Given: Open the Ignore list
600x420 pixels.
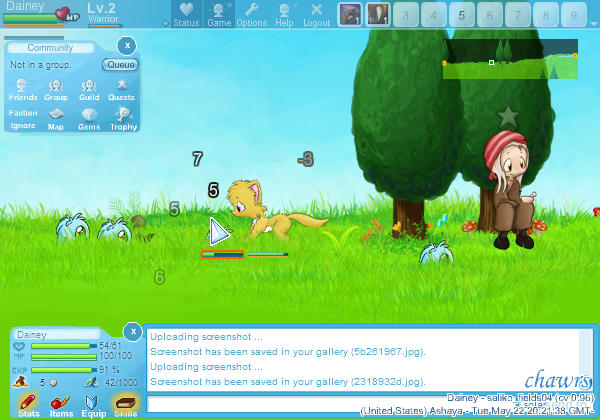Looking at the screenshot, I should pyautogui.click(x=23, y=125).
